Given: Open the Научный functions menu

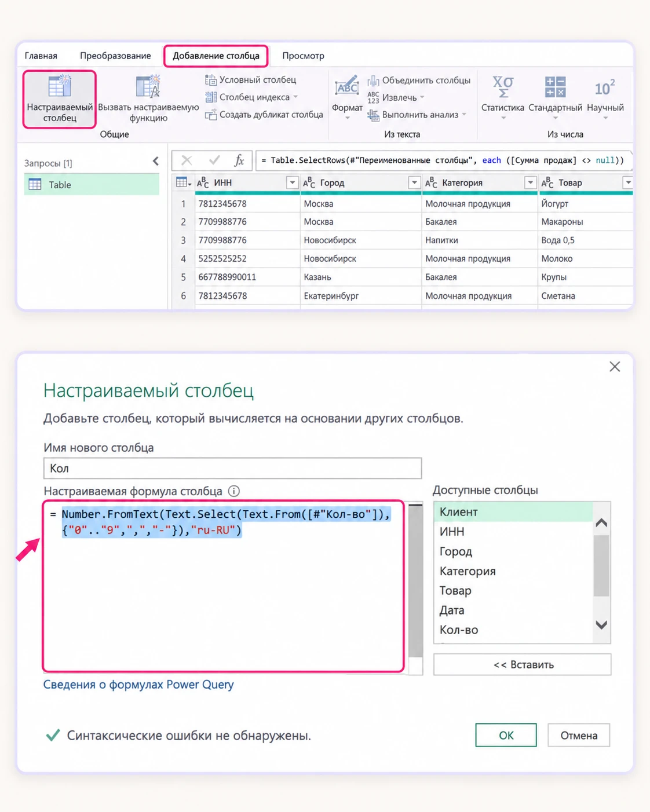Looking at the screenshot, I should click(x=605, y=97).
